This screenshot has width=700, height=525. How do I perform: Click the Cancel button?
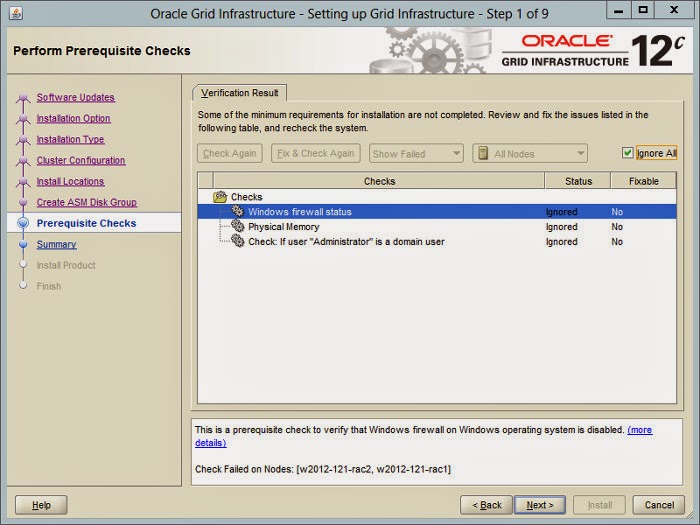point(659,505)
